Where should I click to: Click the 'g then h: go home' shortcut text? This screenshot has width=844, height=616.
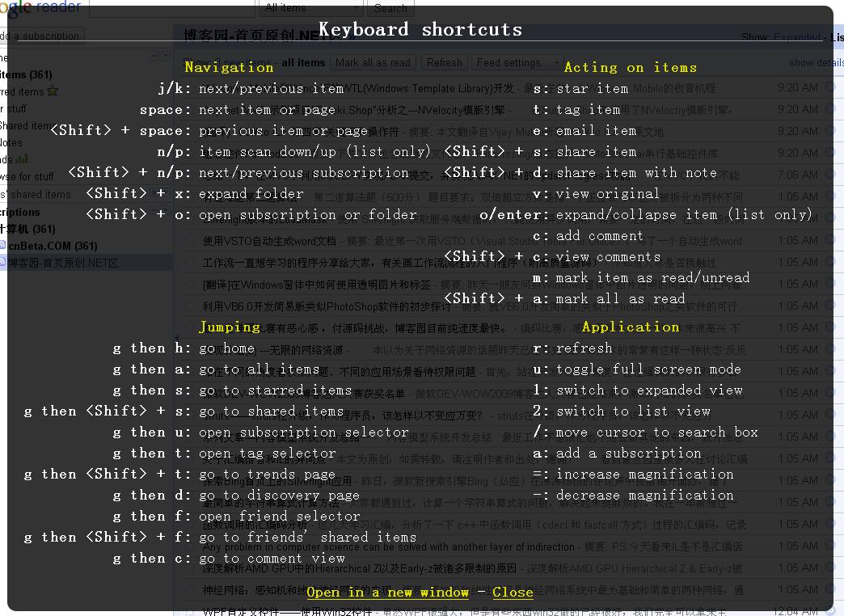point(184,348)
